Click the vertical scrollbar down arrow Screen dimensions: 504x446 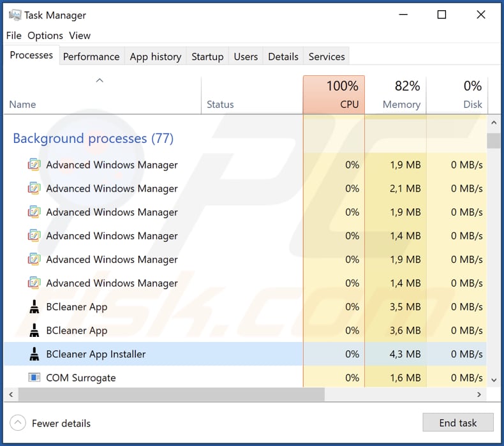(494, 380)
